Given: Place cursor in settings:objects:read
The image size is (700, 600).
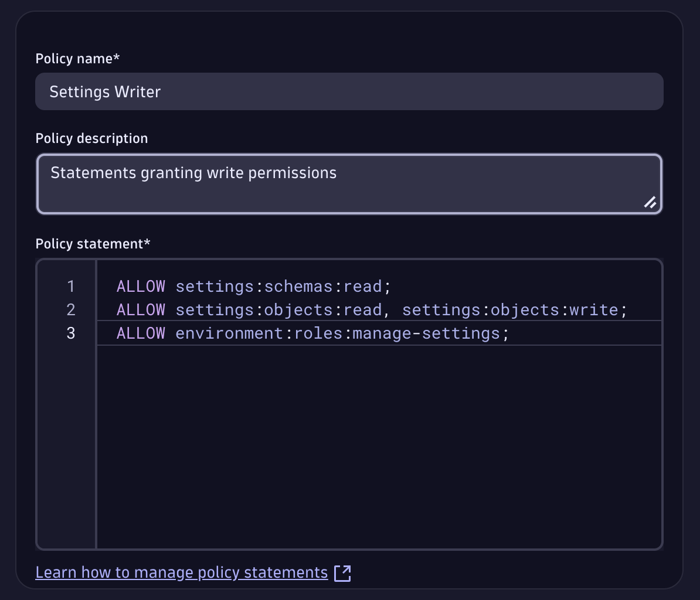Looking at the screenshot, I should [x=278, y=309].
